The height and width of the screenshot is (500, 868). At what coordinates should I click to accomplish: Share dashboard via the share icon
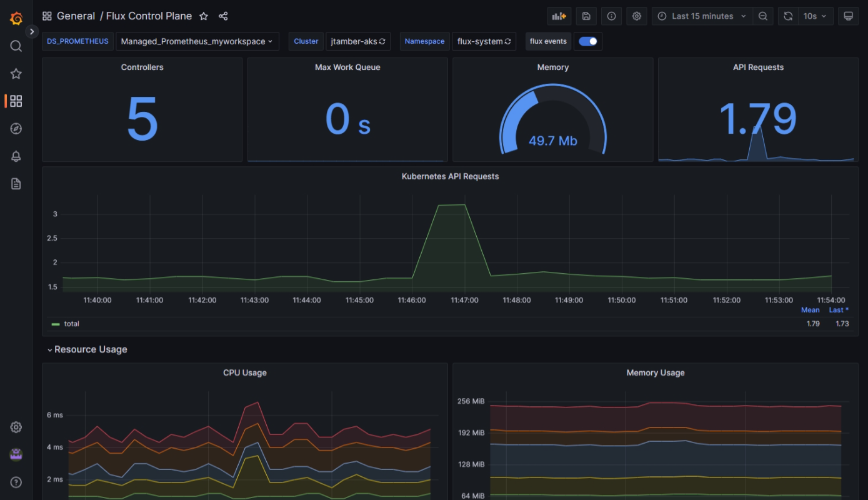tap(223, 16)
